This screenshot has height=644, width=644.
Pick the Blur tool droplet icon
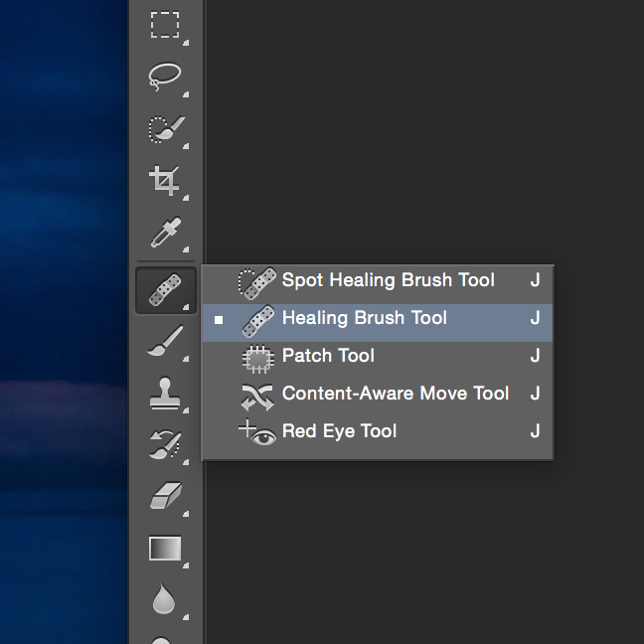[165, 598]
